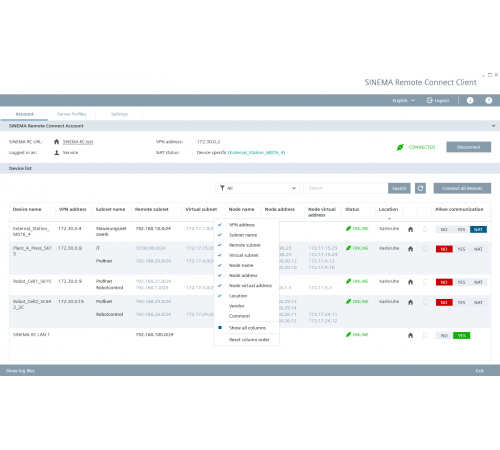Select the 192.168.100.0/24 remote subnet cell
This screenshot has width=500, height=450.
point(154,334)
